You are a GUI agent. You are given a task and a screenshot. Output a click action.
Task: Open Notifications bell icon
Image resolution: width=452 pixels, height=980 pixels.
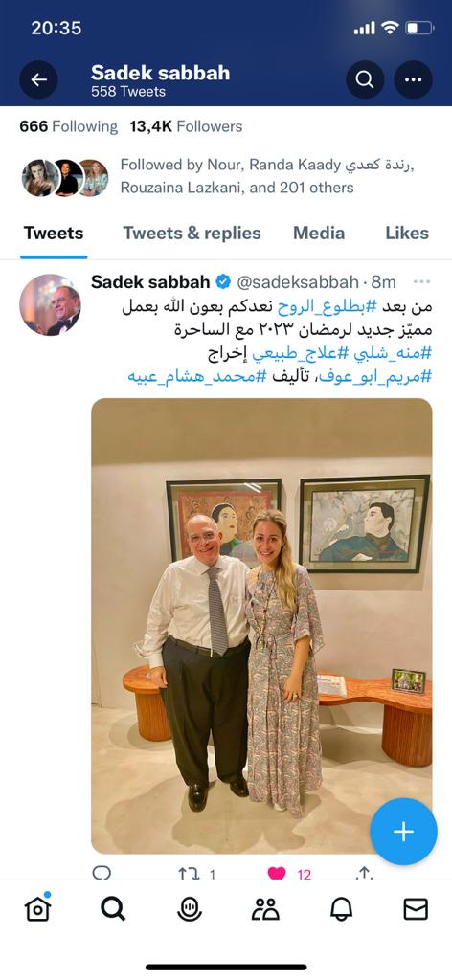click(341, 909)
